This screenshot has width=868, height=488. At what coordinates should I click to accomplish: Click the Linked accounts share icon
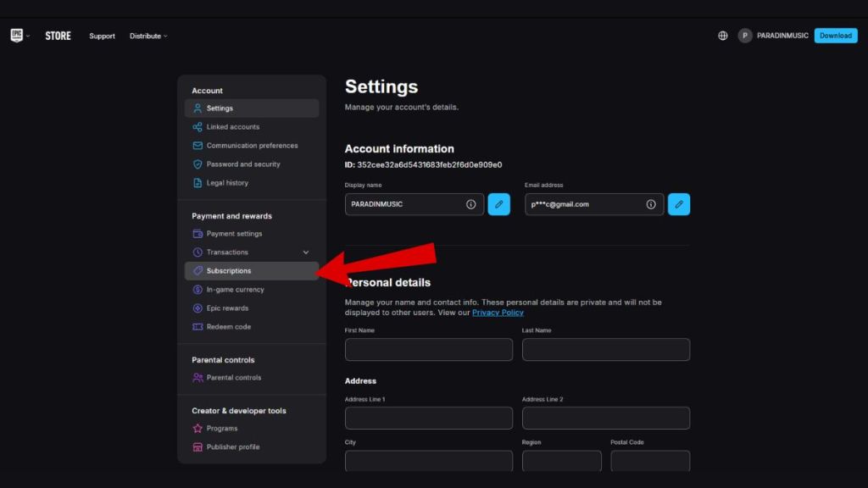198,127
